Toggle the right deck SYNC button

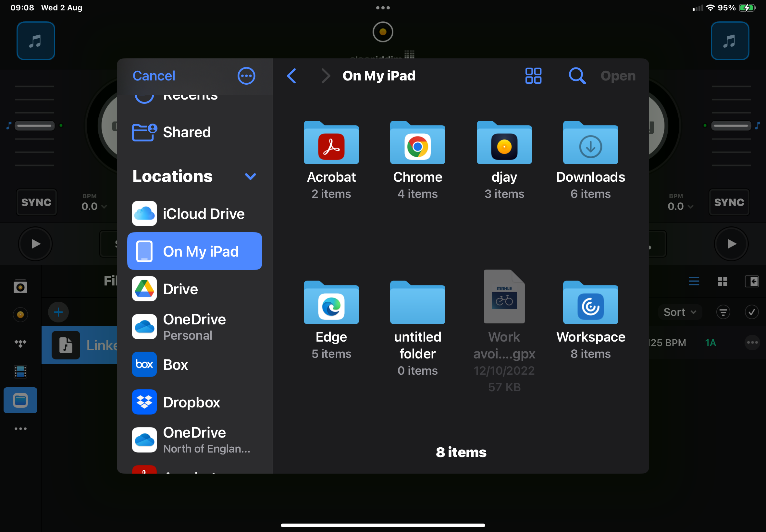(729, 202)
